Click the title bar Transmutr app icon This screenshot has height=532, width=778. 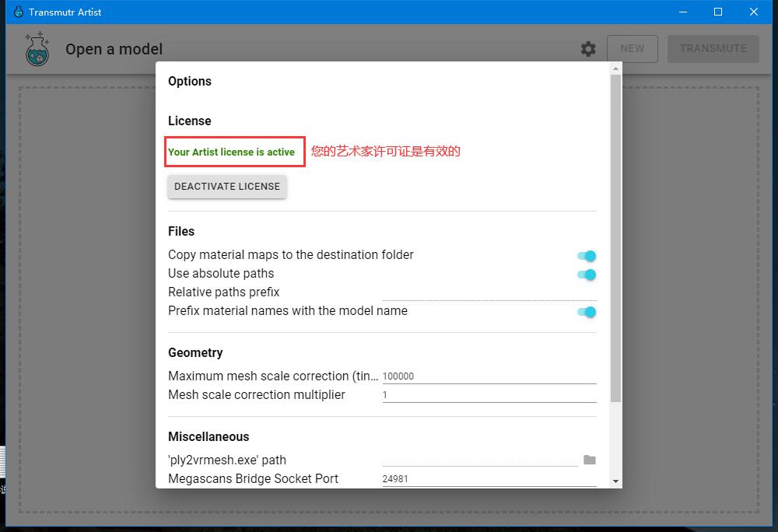pyautogui.click(x=19, y=12)
